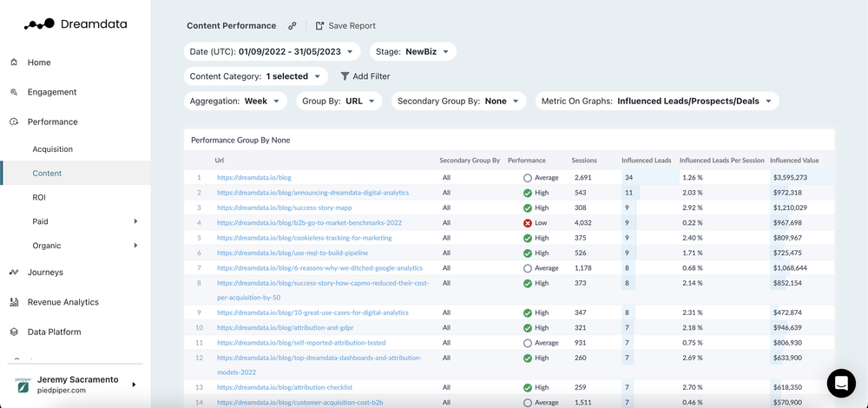Screen dimensions: 868x408
Task: Click the Performance gauge icon
Action: point(15,122)
